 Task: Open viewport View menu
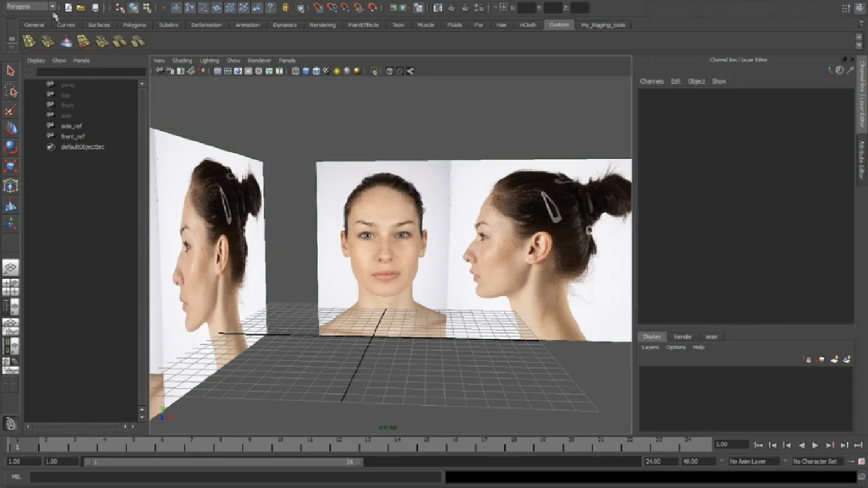(159, 60)
